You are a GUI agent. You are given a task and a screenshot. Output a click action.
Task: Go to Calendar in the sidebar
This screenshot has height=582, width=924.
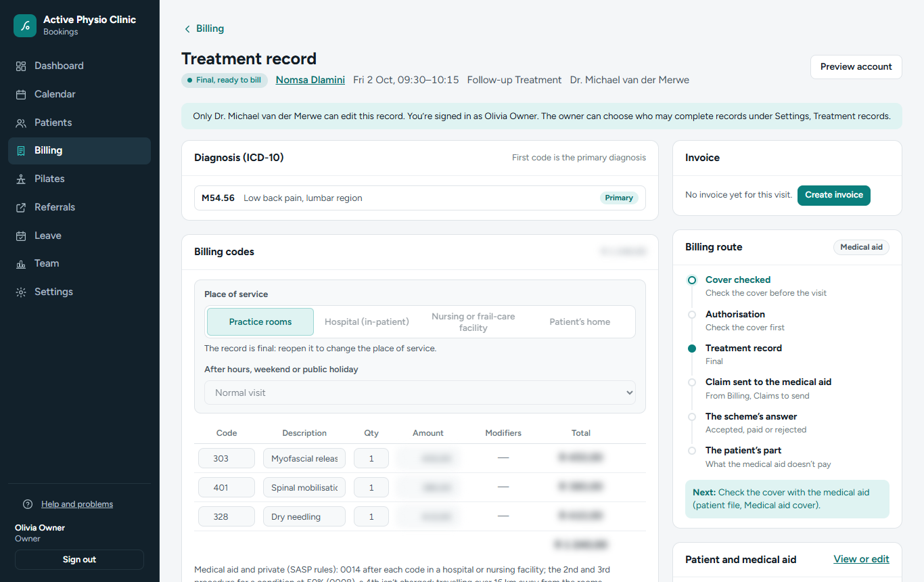(x=79, y=95)
